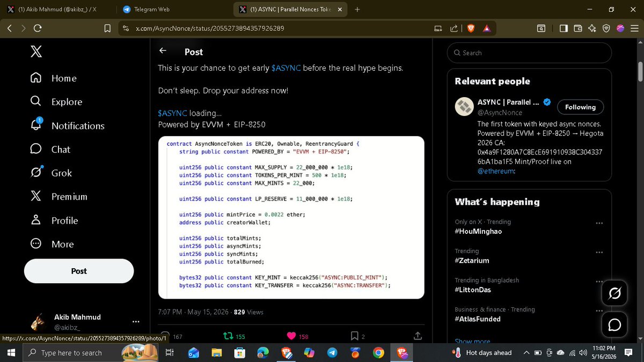Image resolution: width=644 pixels, height=362 pixels.
Task: Open Telegram from the taskbar
Action: point(332,352)
